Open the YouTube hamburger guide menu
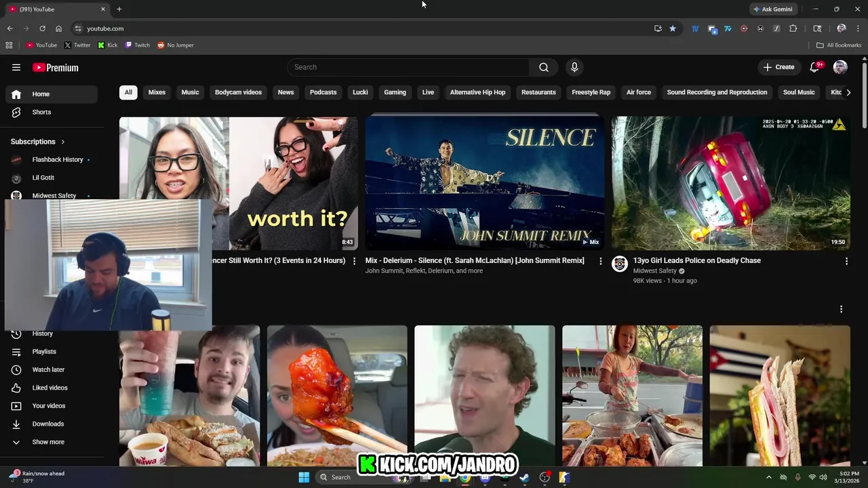This screenshot has width=868, height=488. pyautogui.click(x=16, y=67)
